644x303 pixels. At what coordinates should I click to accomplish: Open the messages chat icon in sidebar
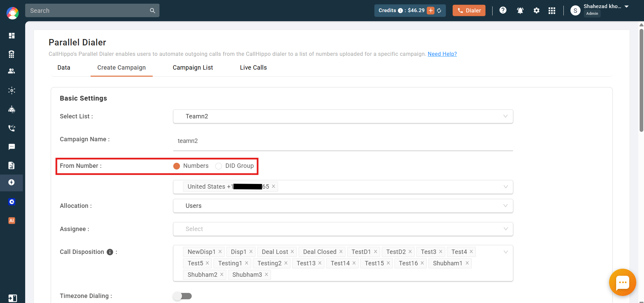tap(12, 147)
